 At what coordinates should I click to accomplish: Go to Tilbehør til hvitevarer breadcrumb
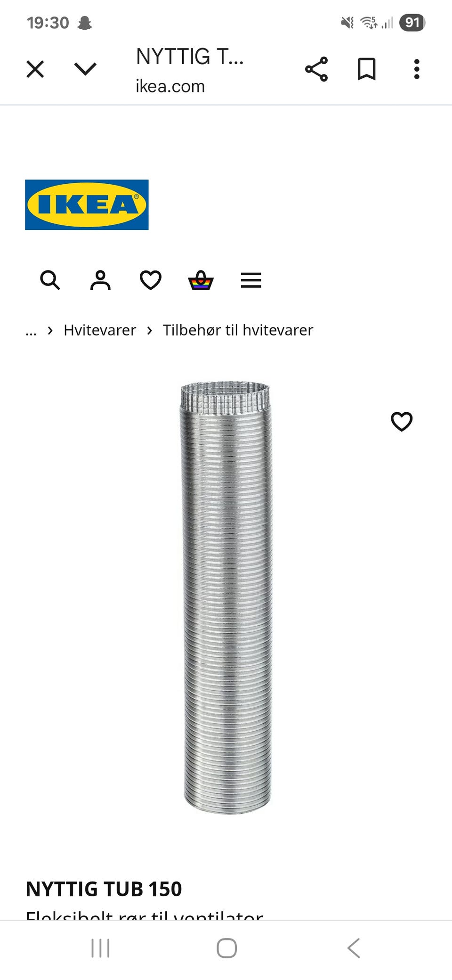pos(238,330)
